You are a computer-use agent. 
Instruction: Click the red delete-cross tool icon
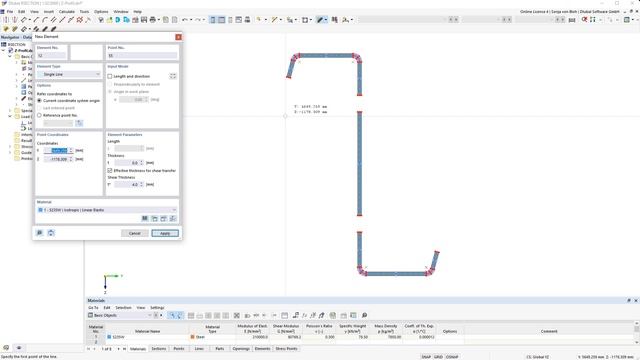[80, 20]
